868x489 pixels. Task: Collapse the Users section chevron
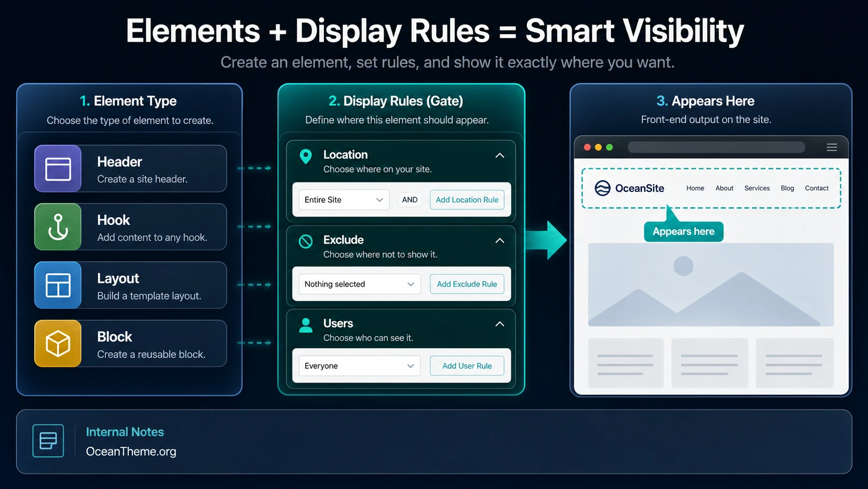click(x=500, y=324)
